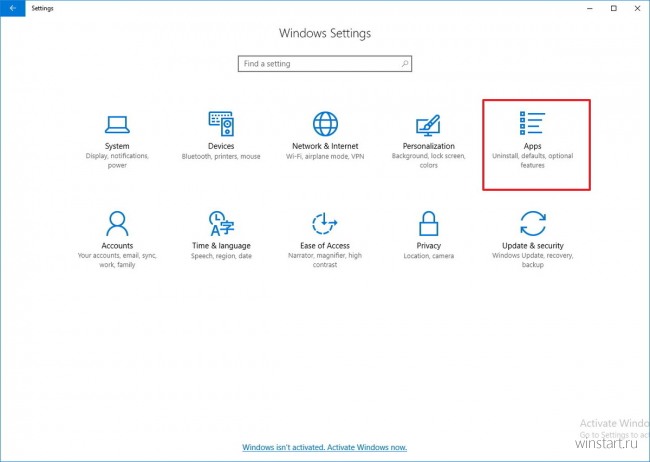The height and width of the screenshot is (462, 650).
Task: Click 'Uninstall, defaults, optional features' description
Action: coord(532,160)
